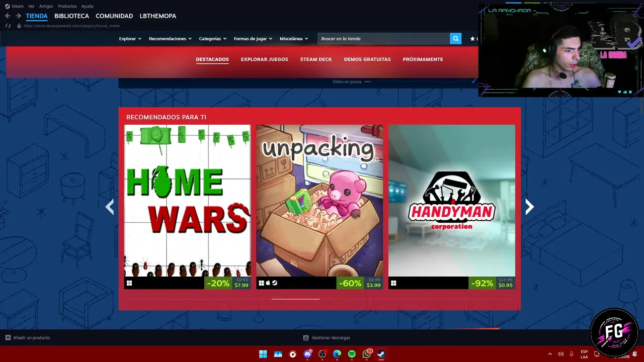This screenshot has width=644, height=362.
Task: Click the carousel scroll indicator bar
Action: coord(295,299)
